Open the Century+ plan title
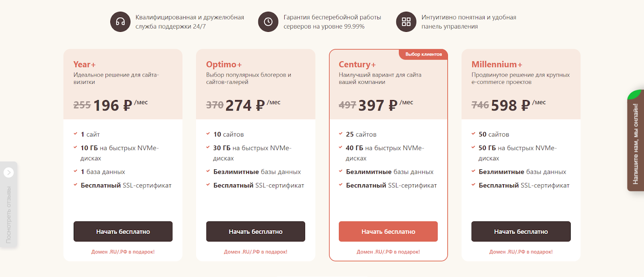The image size is (644, 277). pos(357,65)
